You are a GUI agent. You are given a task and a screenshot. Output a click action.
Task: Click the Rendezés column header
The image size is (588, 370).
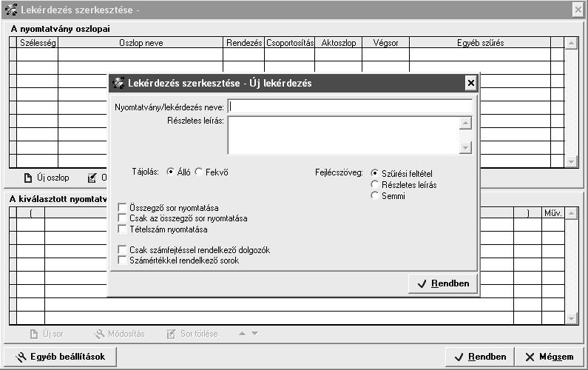pyautogui.click(x=244, y=43)
